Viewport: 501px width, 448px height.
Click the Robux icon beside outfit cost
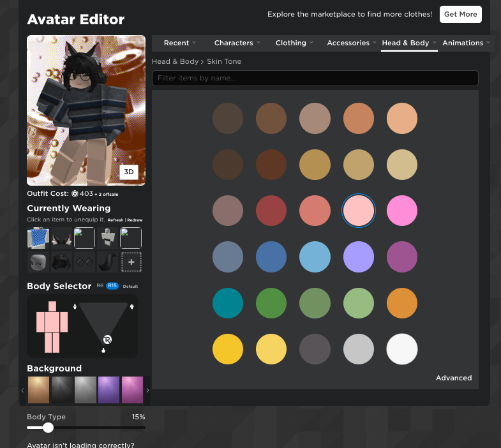click(x=75, y=193)
